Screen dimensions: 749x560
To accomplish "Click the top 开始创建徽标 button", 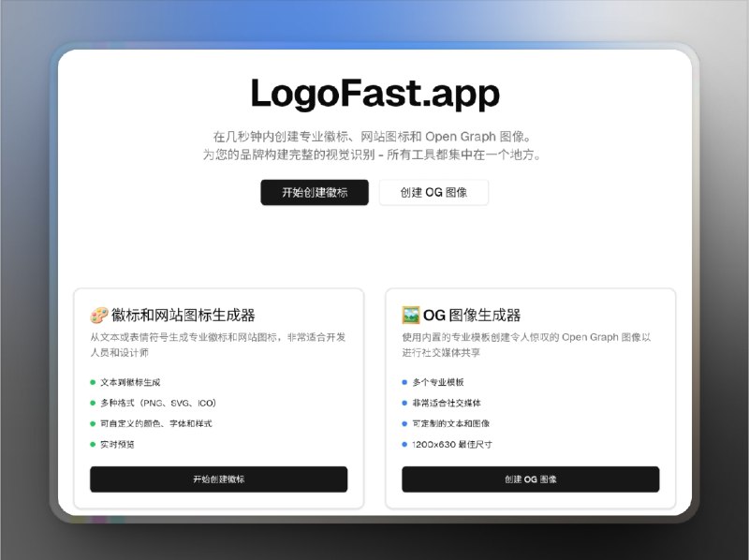I will [315, 193].
